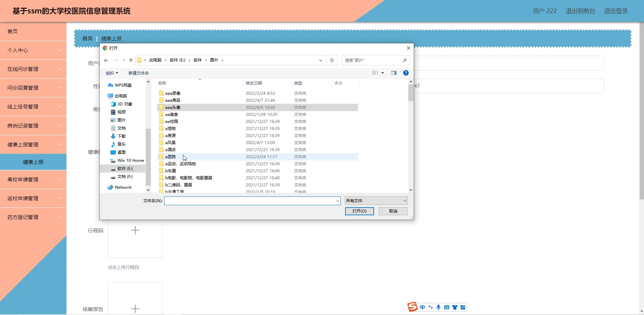Image resolution: width=644 pixels, height=315 pixels.
Task: Click the a风景 folder icon
Action: [x=161, y=143]
